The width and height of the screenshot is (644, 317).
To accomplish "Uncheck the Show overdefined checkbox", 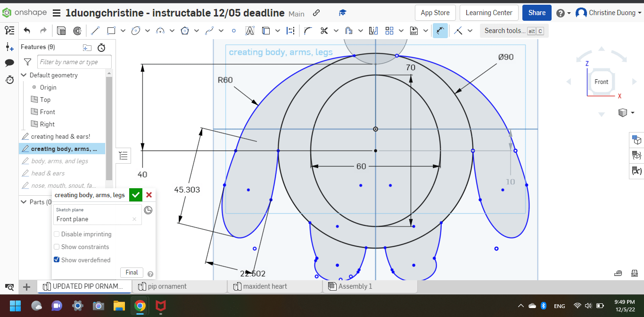I will coord(57,259).
